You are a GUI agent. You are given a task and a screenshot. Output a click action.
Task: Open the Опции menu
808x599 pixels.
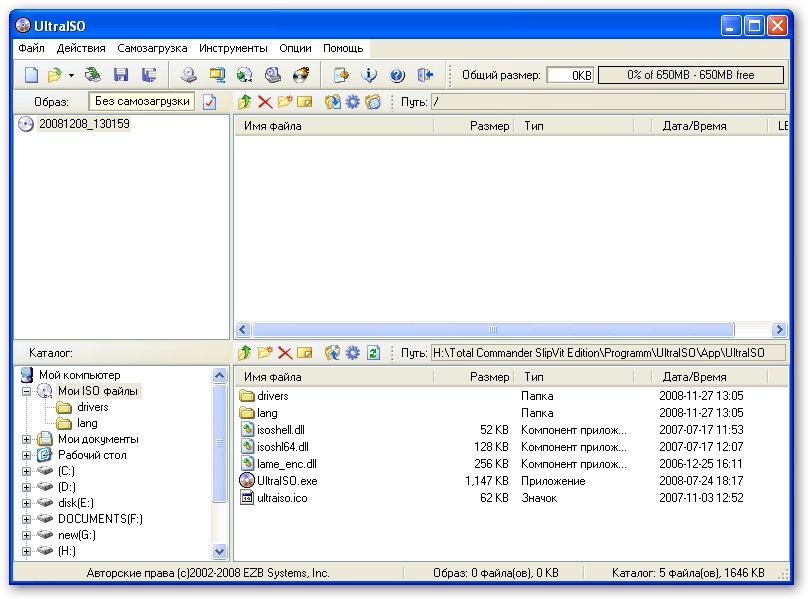pos(295,48)
